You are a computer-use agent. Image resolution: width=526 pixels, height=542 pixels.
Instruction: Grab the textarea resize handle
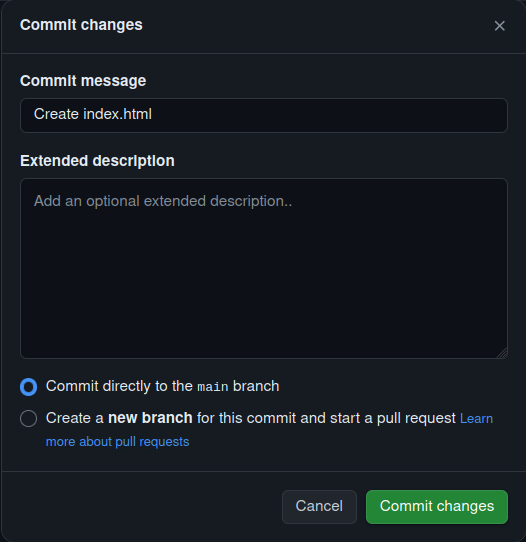[x=502, y=353]
